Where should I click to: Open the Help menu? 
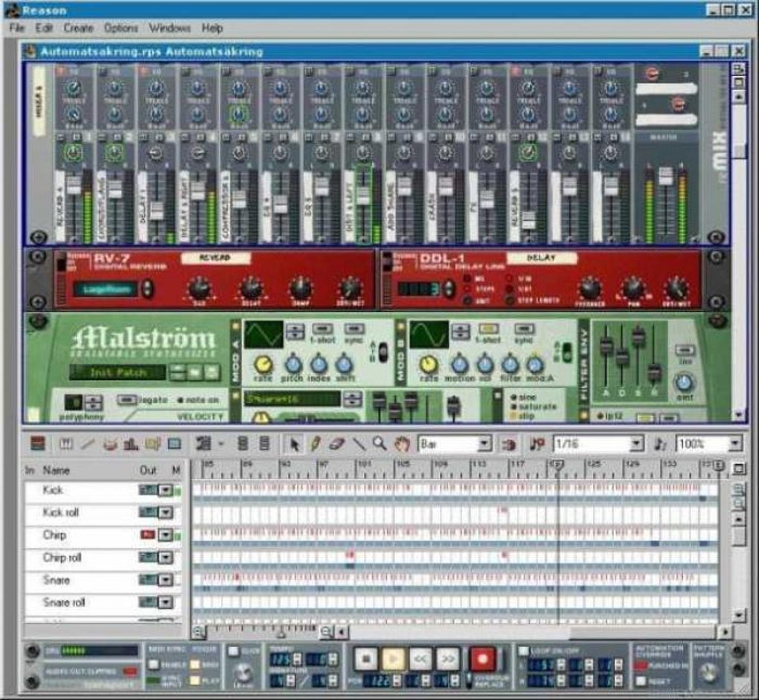[212, 28]
